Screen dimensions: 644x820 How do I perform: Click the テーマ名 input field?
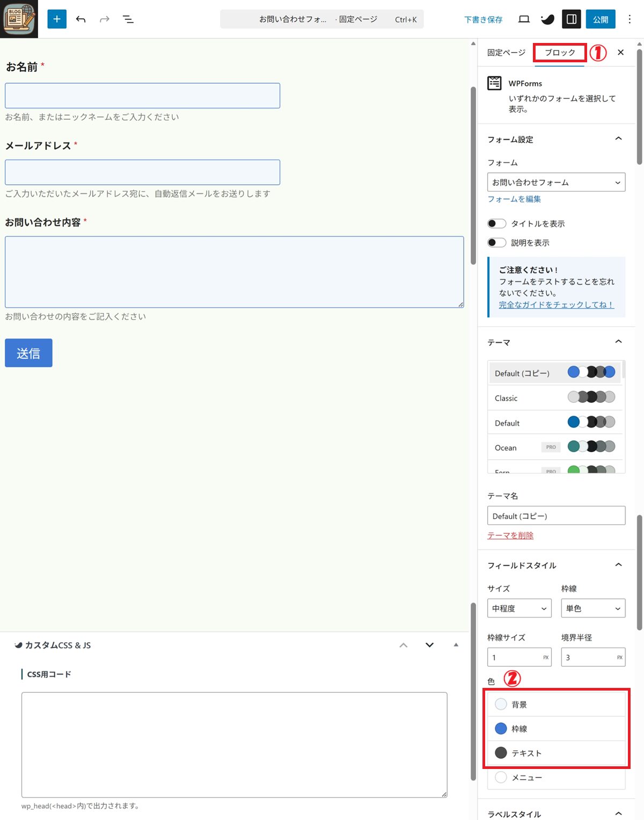pyautogui.click(x=556, y=516)
